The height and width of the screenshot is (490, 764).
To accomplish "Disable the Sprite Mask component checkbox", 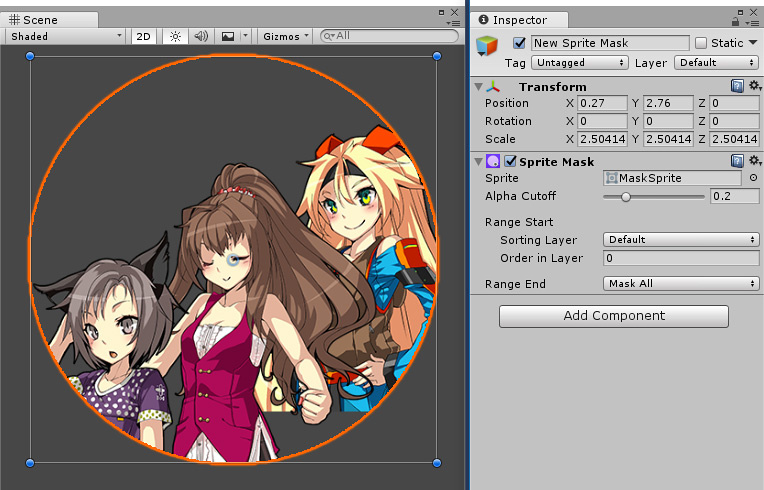I will coord(510,161).
